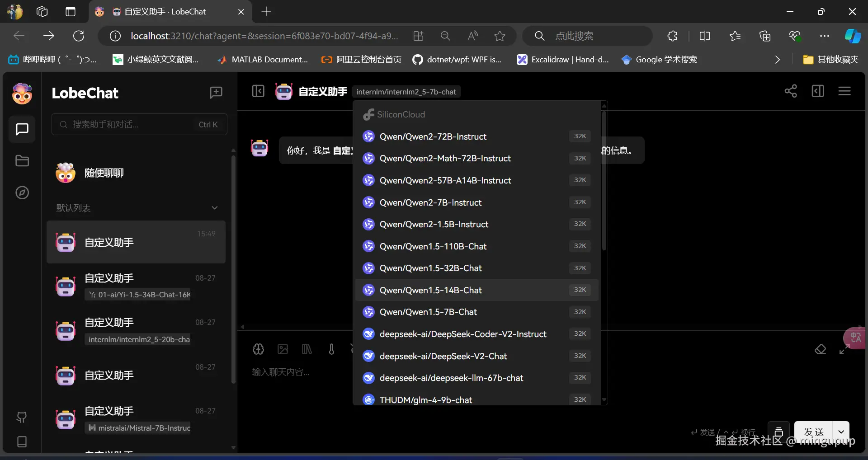Open the 随便聊聊 conversation

(136, 173)
